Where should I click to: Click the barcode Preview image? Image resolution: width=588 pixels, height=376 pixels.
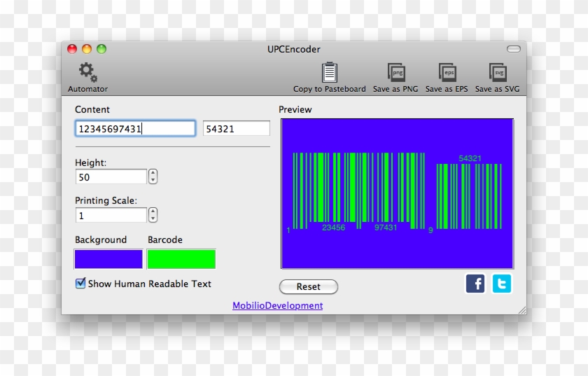[397, 194]
